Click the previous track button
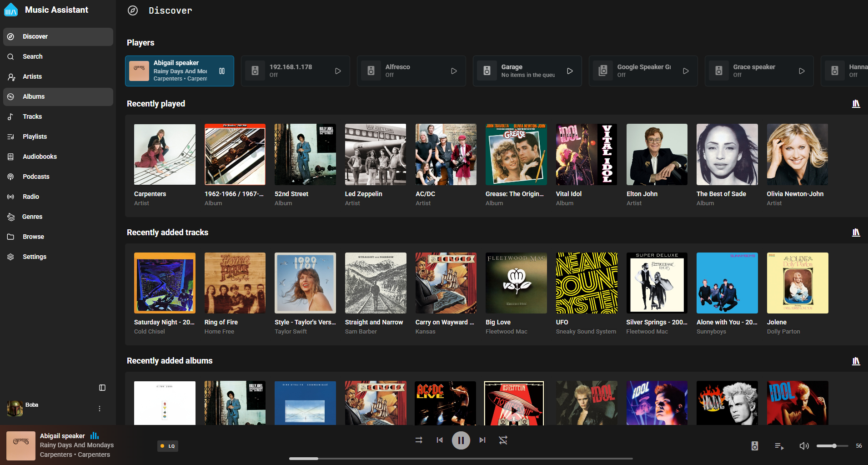 pyautogui.click(x=439, y=440)
